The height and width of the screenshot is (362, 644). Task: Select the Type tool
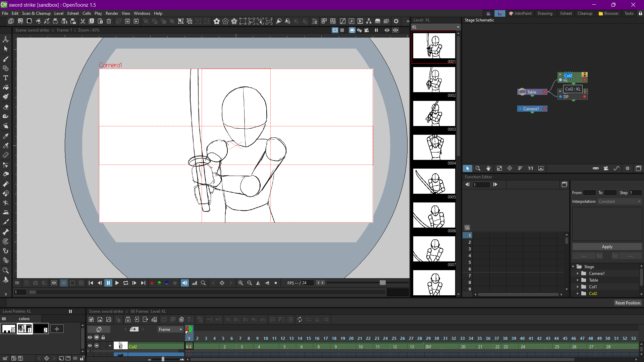6,78
